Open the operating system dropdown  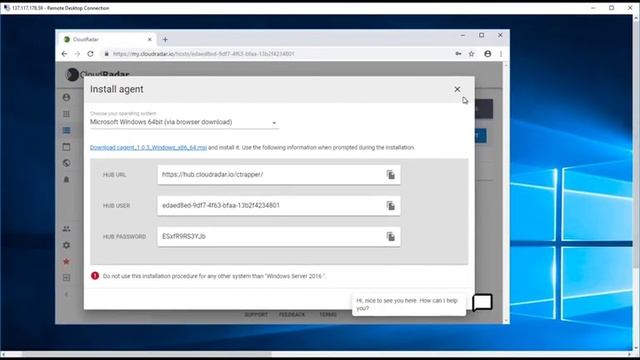pyautogui.click(x=184, y=122)
